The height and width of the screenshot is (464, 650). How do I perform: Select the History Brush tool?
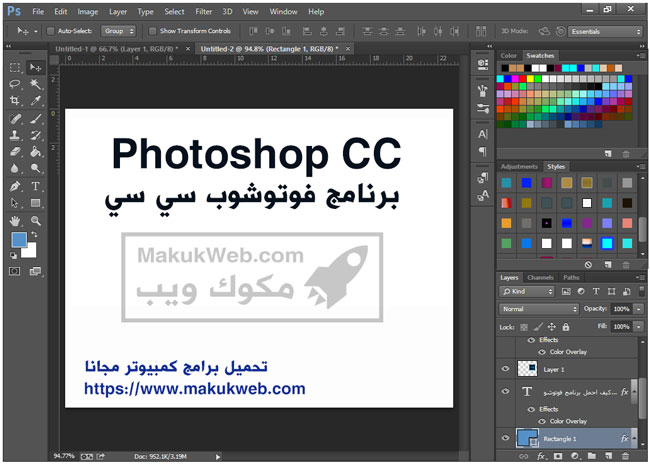coord(36,135)
